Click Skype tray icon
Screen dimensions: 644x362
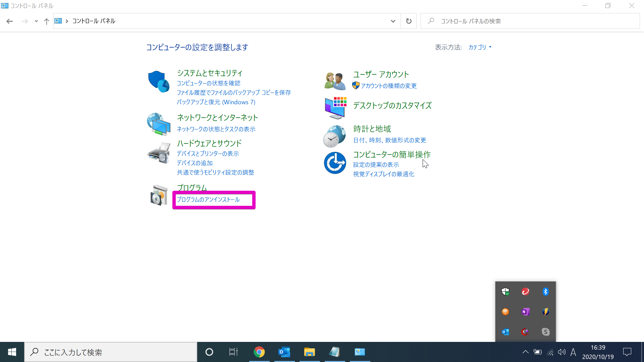(545, 332)
